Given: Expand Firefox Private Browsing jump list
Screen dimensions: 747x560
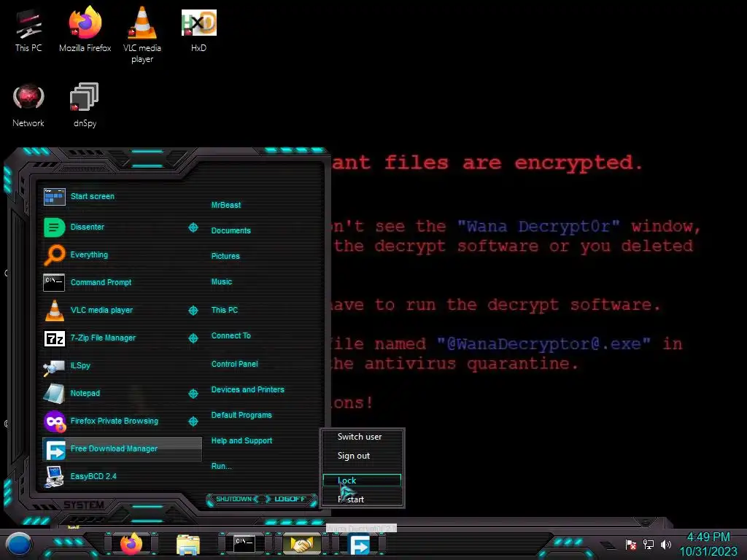Looking at the screenshot, I should click(x=193, y=421).
